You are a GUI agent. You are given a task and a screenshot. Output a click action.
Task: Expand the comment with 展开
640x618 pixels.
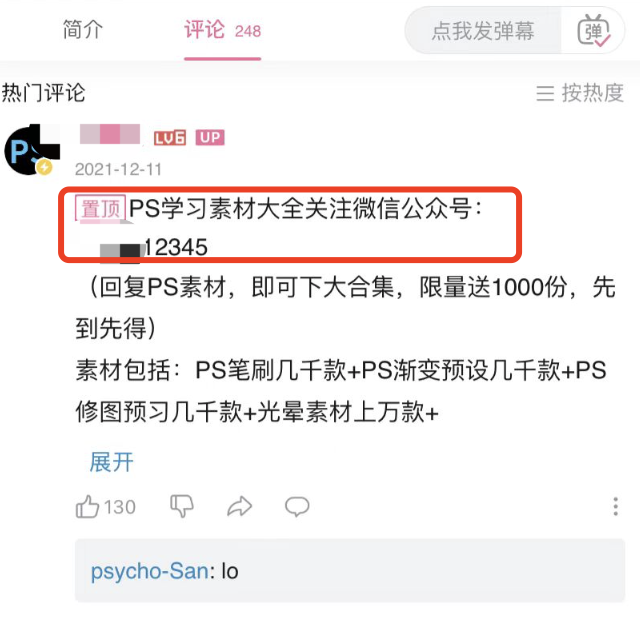pos(111,462)
